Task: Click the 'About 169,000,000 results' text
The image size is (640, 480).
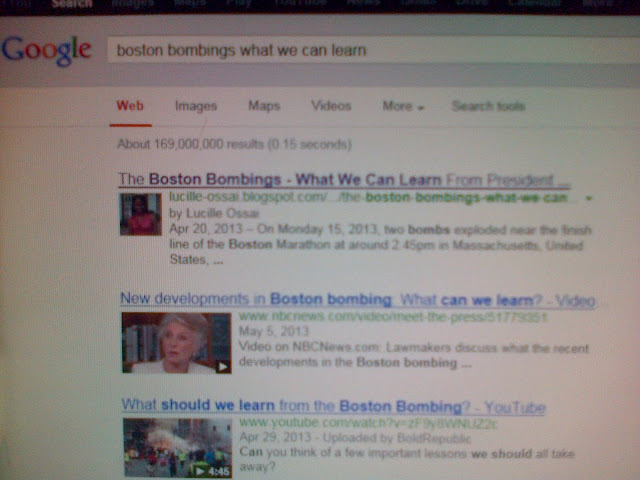Action: click(x=234, y=144)
